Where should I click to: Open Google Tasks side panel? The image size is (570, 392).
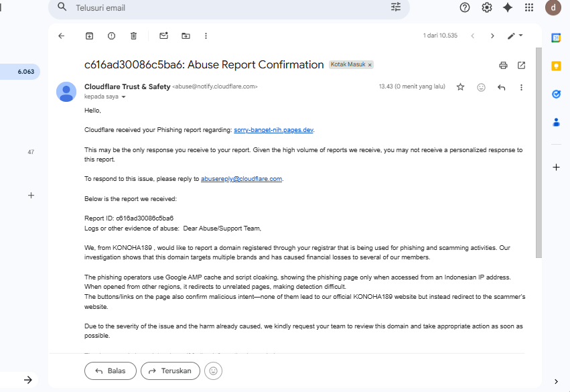(556, 94)
